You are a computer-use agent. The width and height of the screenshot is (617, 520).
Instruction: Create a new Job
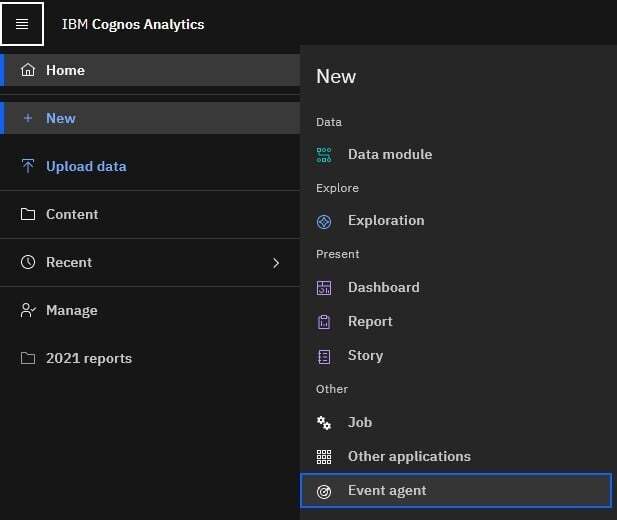(456, 422)
